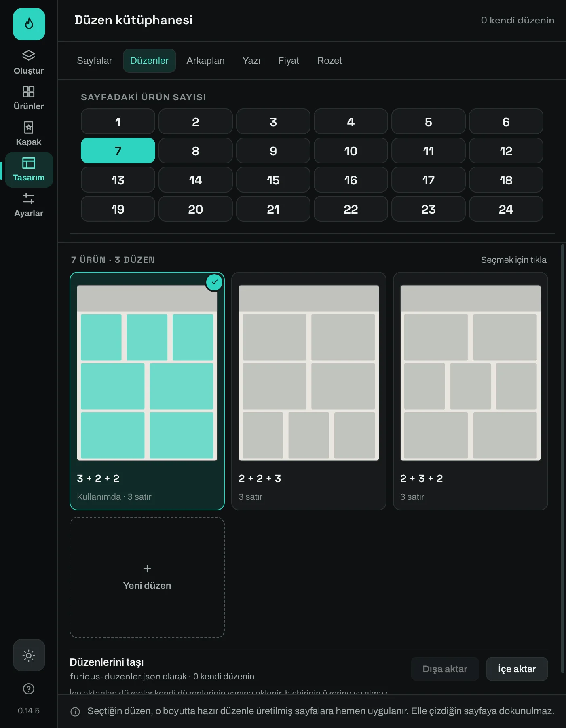Click the flame app logo icon
Image resolution: width=566 pixels, height=728 pixels.
pyautogui.click(x=29, y=24)
